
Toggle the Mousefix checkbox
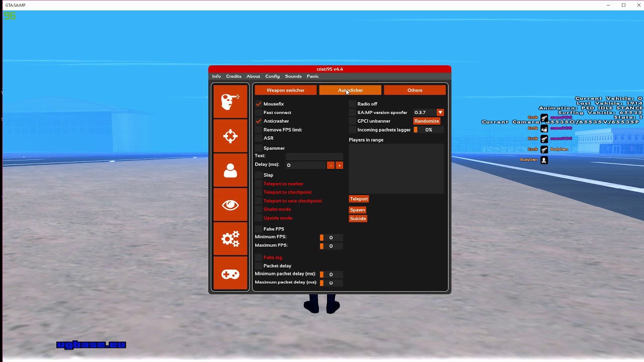click(259, 104)
